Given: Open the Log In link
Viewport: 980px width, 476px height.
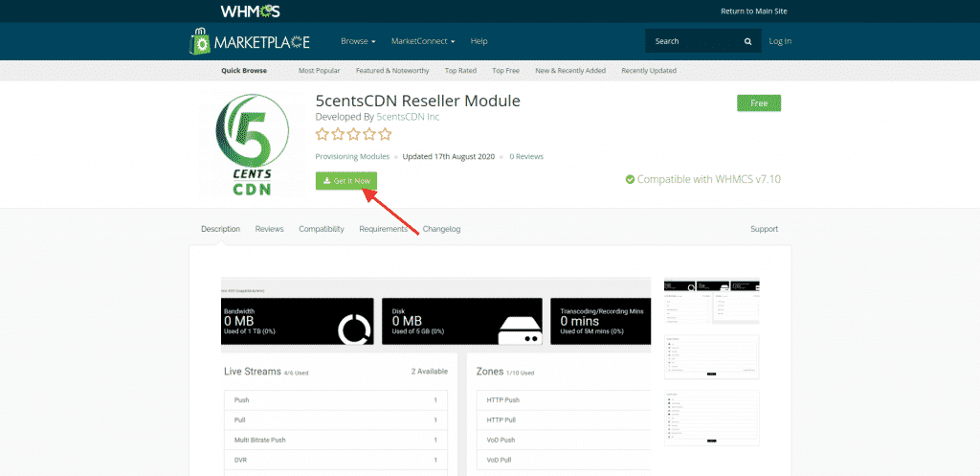Looking at the screenshot, I should pyautogui.click(x=780, y=41).
